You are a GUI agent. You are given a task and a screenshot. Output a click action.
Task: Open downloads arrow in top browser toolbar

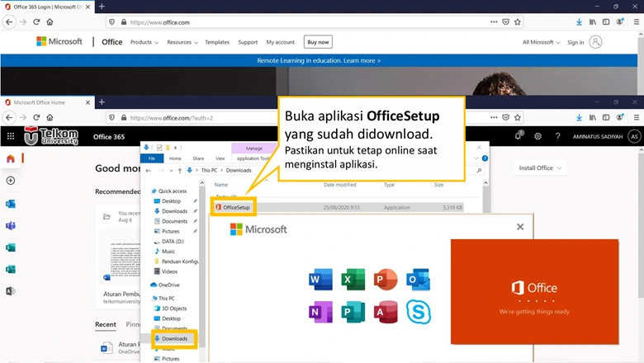click(x=579, y=22)
